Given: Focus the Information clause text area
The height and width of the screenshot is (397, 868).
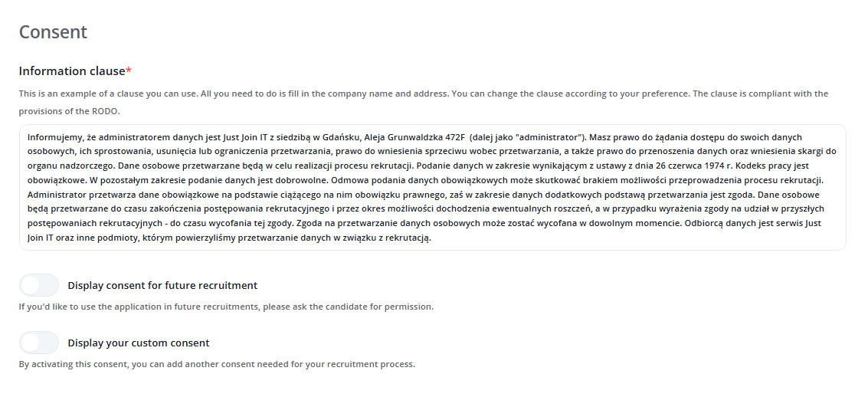Looking at the screenshot, I should pos(432,188).
